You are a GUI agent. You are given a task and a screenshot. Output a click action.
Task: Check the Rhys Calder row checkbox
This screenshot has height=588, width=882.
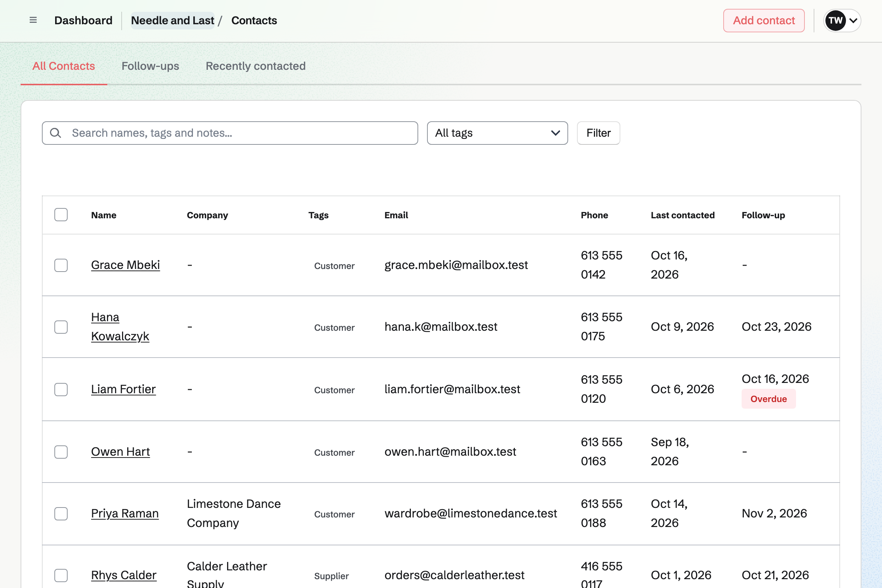point(61,575)
